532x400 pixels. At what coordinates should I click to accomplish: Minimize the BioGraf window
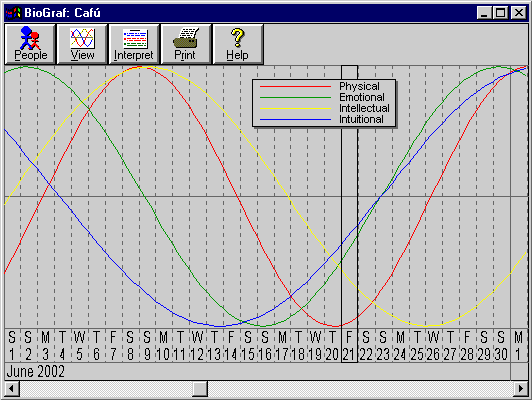(484, 13)
